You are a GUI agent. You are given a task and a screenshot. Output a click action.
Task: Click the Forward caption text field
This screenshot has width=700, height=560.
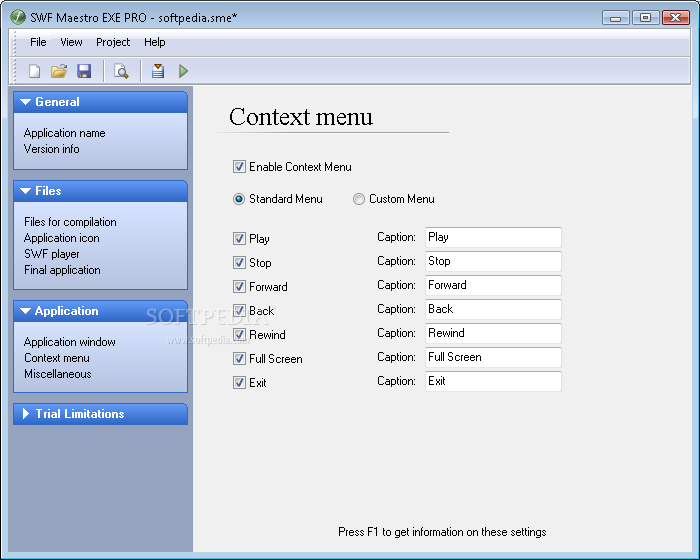[493, 285]
